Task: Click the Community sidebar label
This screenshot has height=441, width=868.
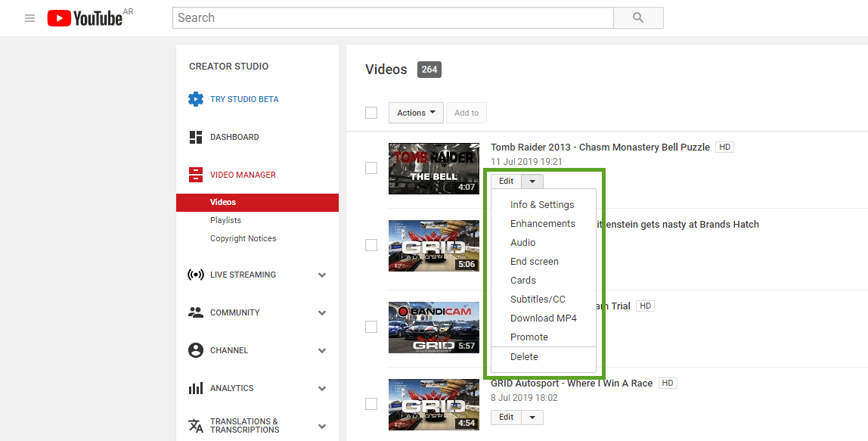Action: [x=234, y=312]
